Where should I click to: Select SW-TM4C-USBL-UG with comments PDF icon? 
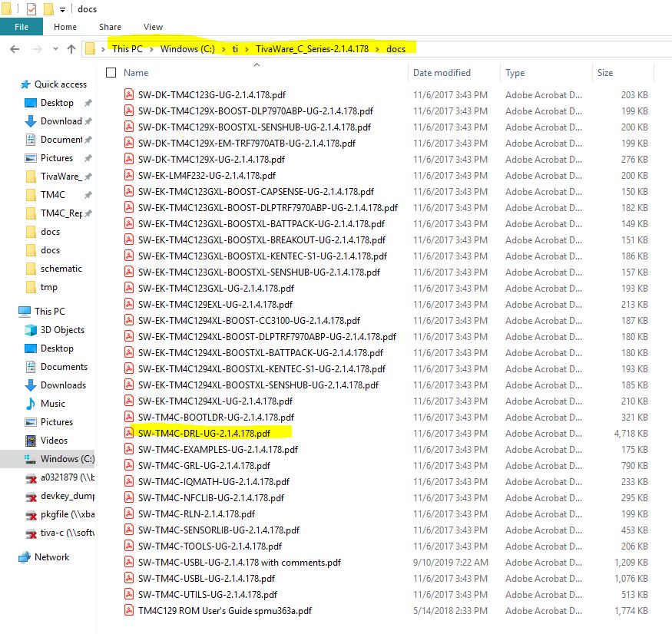click(128, 562)
